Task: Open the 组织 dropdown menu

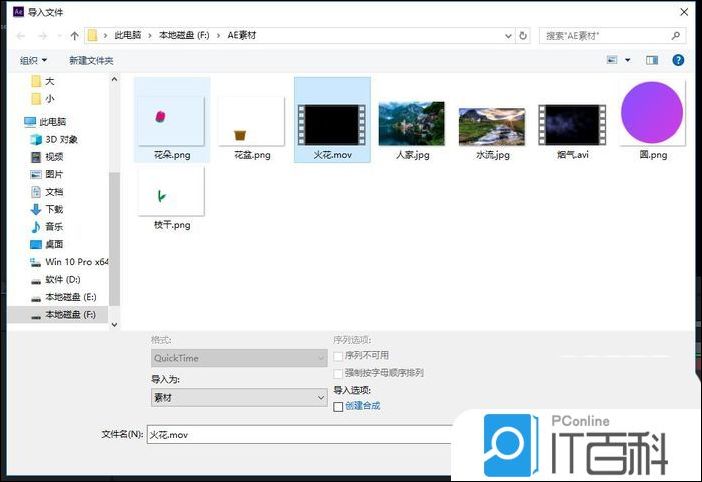Action: pos(33,60)
